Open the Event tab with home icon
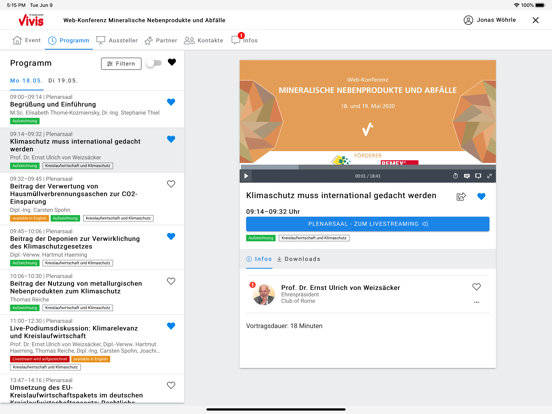This screenshot has height=414, width=552. coord(27,40)
